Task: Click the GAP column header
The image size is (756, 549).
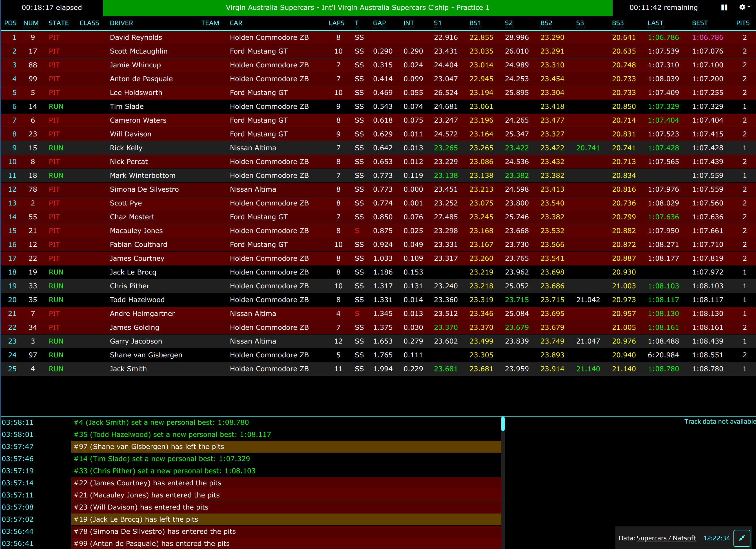Action: pyautogui.click(x=379, y=23)
